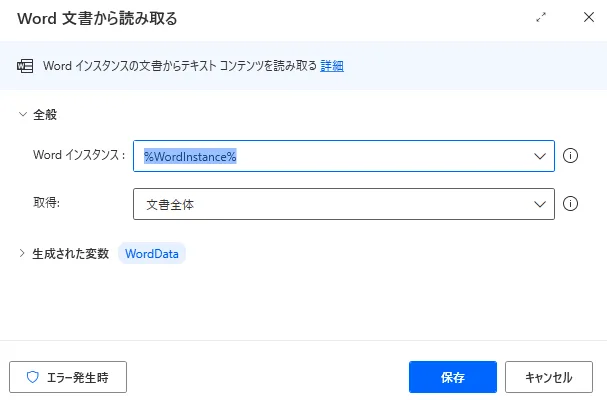Click the 全般 section heading text
The height and width of the screenshot is (400, 607).
coord(45,115)
